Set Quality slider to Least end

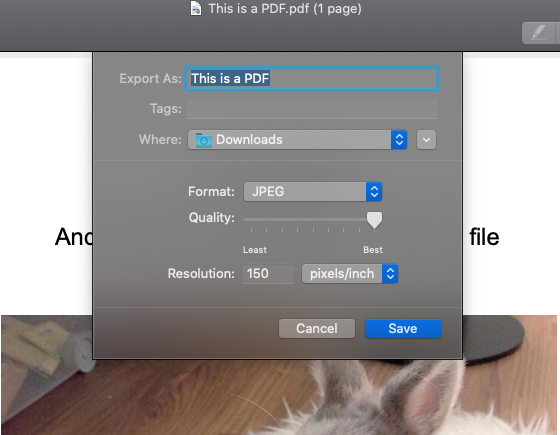(251, 220)
